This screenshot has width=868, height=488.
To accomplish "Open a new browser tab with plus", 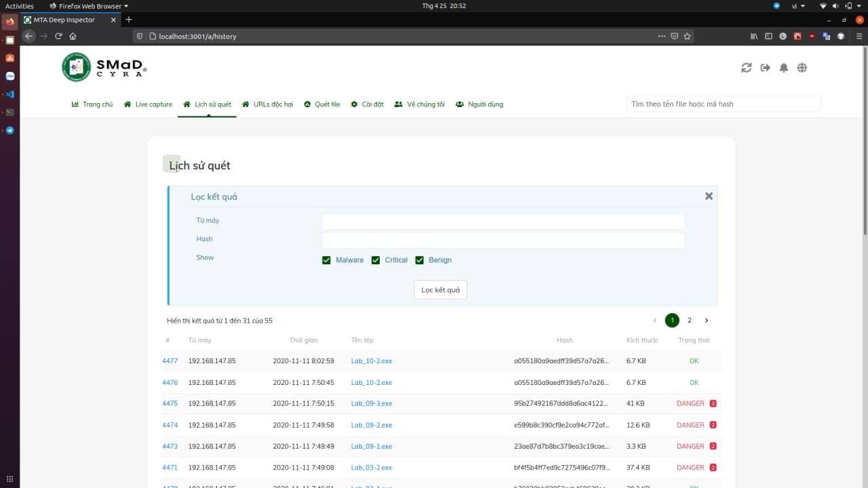I will coord(129,20).
